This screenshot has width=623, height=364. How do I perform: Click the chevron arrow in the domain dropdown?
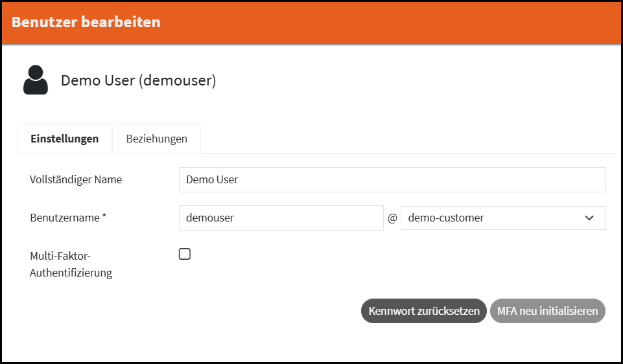589,218
